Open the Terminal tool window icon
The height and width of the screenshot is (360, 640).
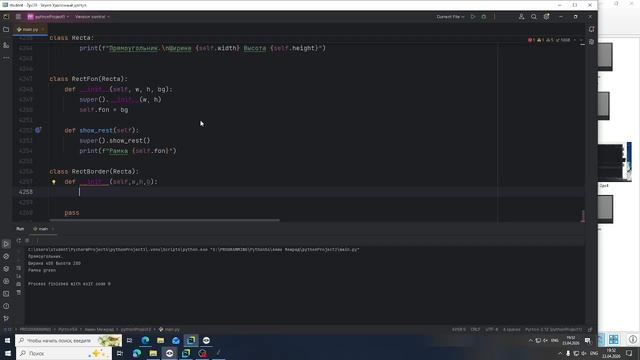(x=6, y=293)
